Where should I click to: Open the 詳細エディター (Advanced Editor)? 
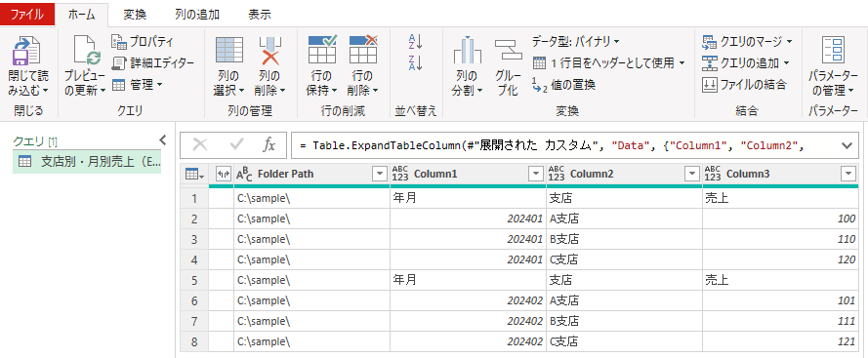(152, 63)
